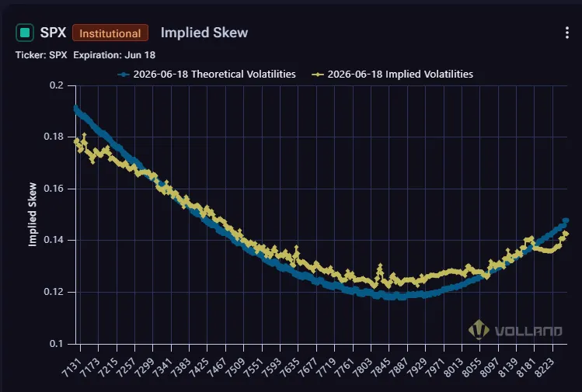This screenshot has width=582, height=392.
Task: Click the 0.18 y-axis value
Action: (x=54, y=137)
